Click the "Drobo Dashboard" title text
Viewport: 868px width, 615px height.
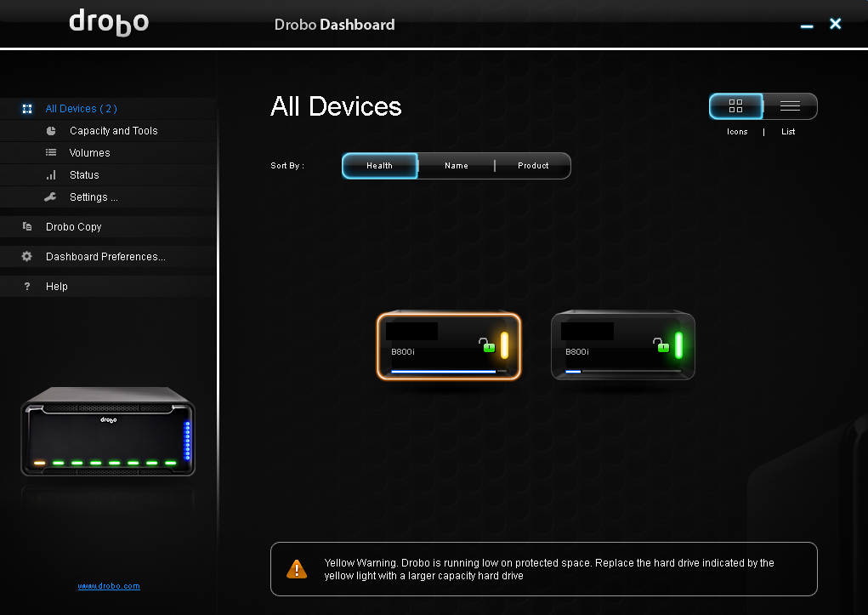click(334, 25)
